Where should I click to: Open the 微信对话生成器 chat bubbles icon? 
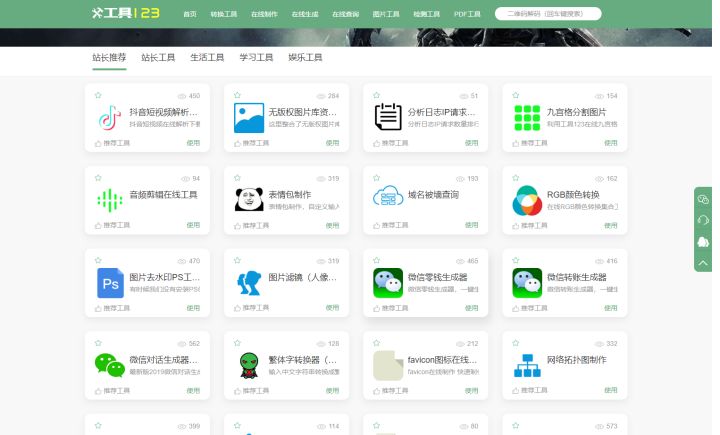[110, 365]
